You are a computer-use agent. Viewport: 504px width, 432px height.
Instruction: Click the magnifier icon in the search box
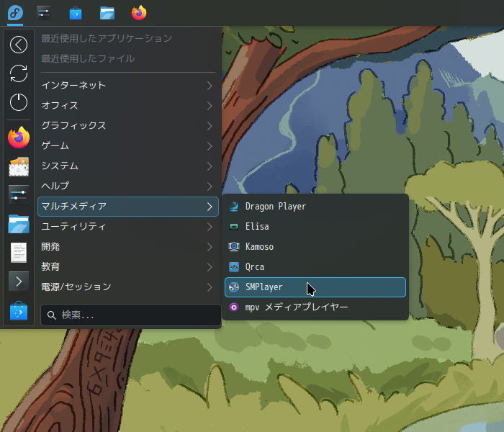click(x=51, y=315)
